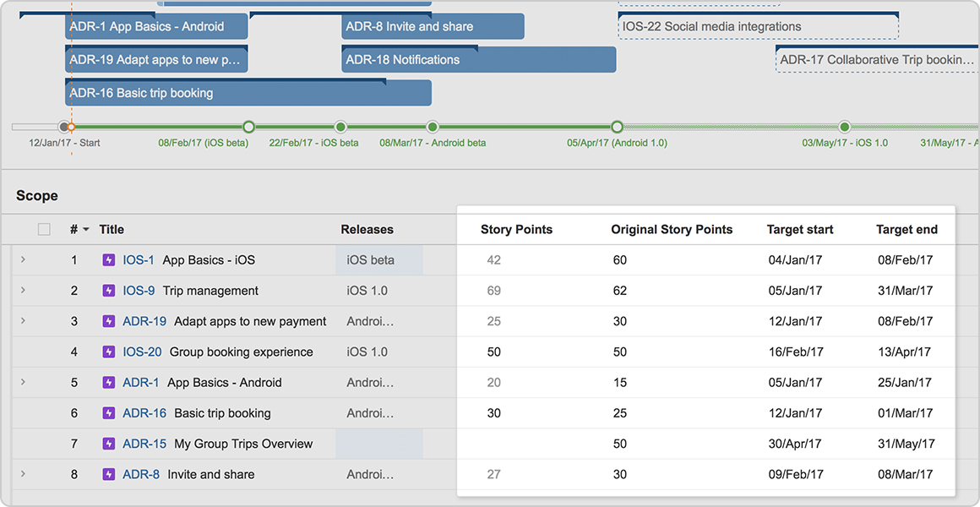Click the title text Group booking experience

pos(242,352)
